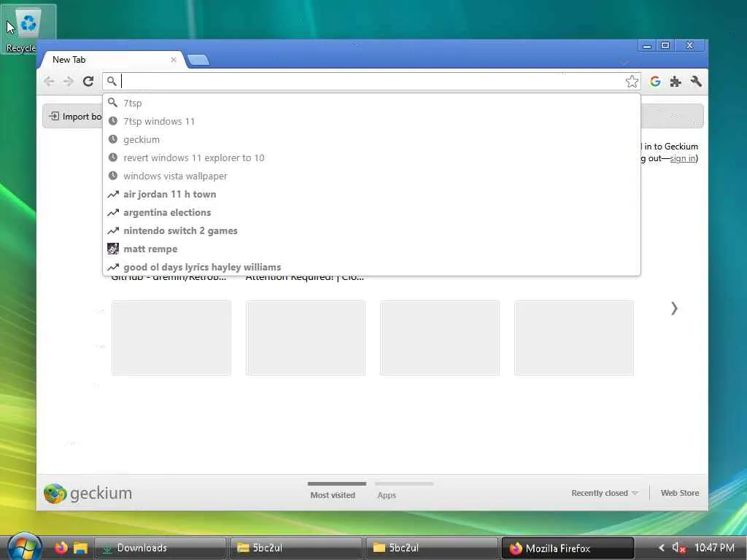Choose the '7tsp' search suggestion

371,103
